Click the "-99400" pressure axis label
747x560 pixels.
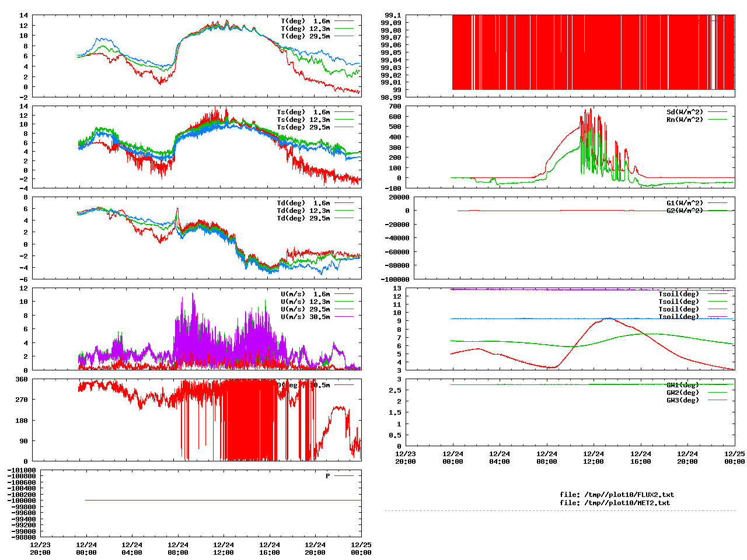24,519
